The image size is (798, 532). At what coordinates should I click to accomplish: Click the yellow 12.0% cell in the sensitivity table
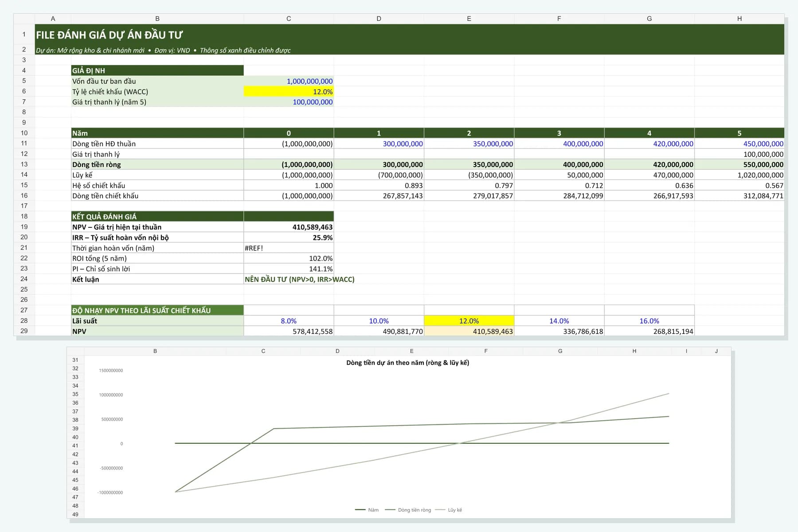tap(469, 321)
